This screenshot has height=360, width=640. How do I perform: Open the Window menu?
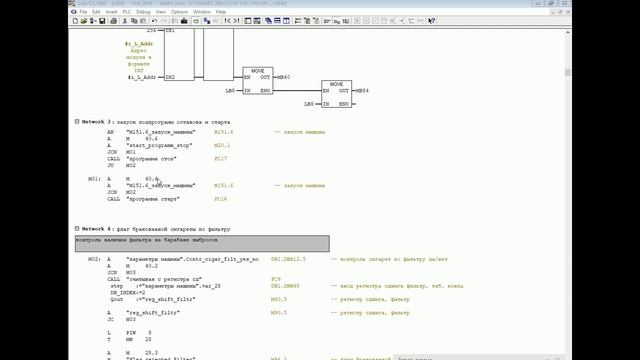[x=202, y=12]
